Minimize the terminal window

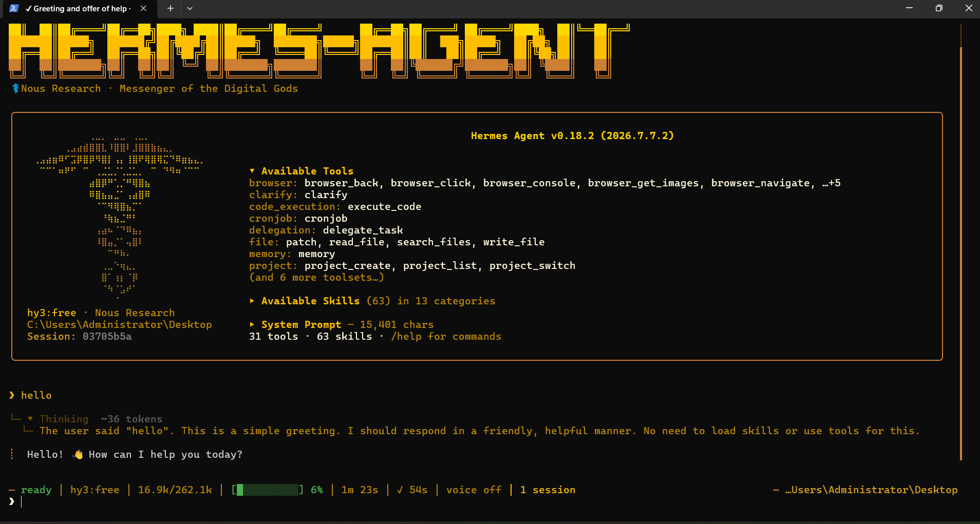click(x=909, y=8)
